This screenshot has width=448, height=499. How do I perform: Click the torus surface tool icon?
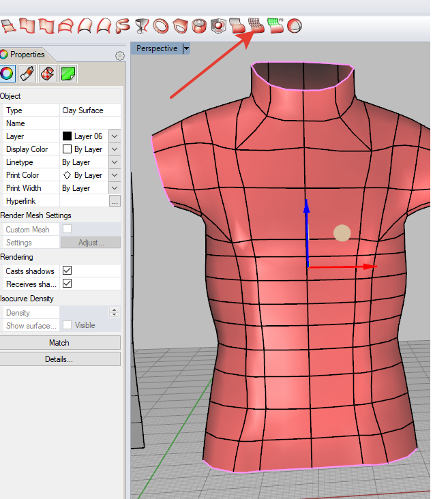pos(161,26)
